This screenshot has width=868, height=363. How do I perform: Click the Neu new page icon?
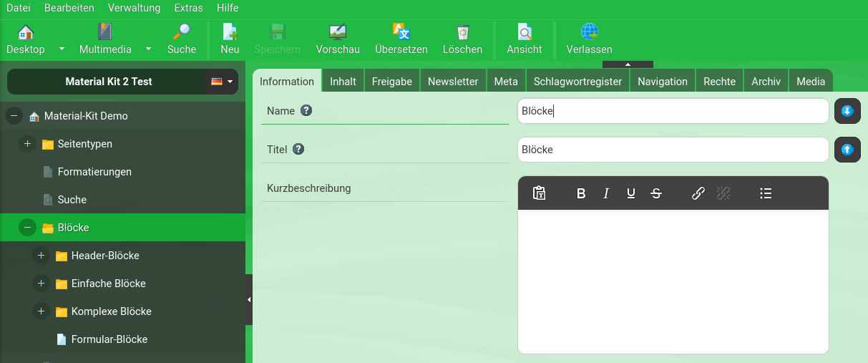230,33
